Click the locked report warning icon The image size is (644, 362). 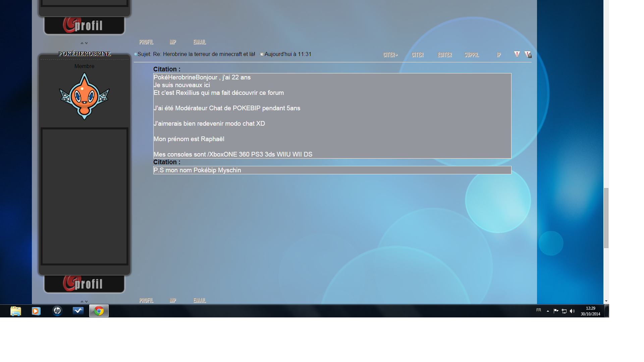pos(528,54)
